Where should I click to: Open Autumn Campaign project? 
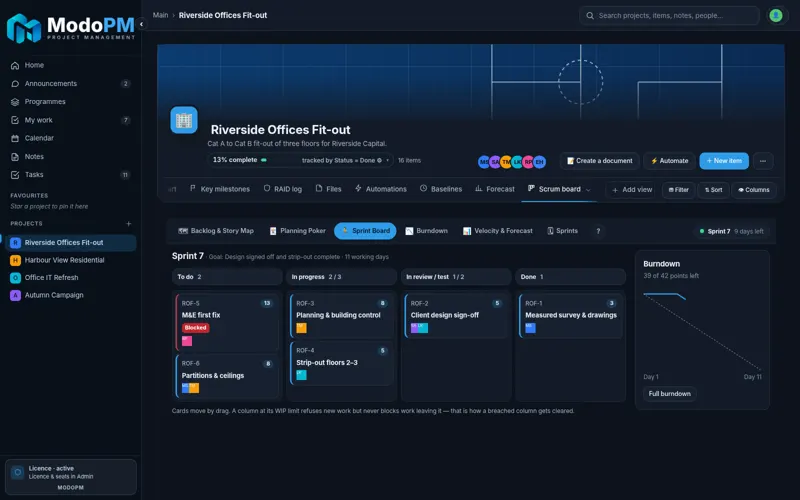tap(70, 295)
